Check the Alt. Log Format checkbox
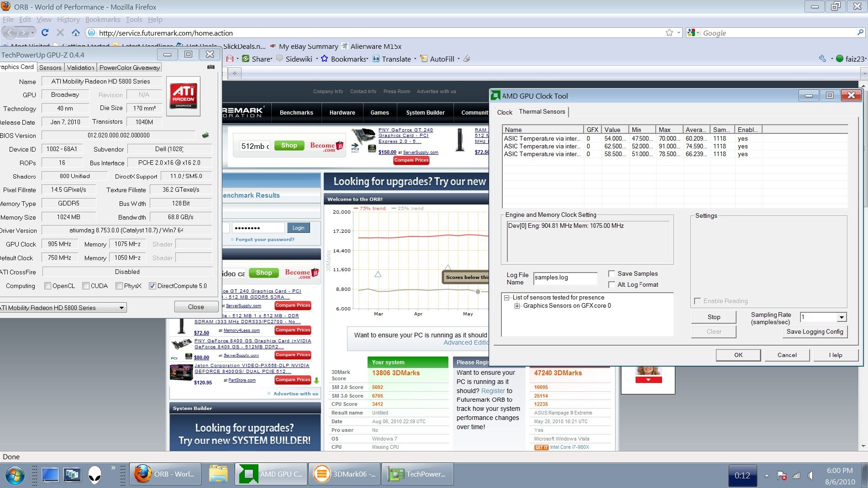868x488 pixels. [612, 284]
